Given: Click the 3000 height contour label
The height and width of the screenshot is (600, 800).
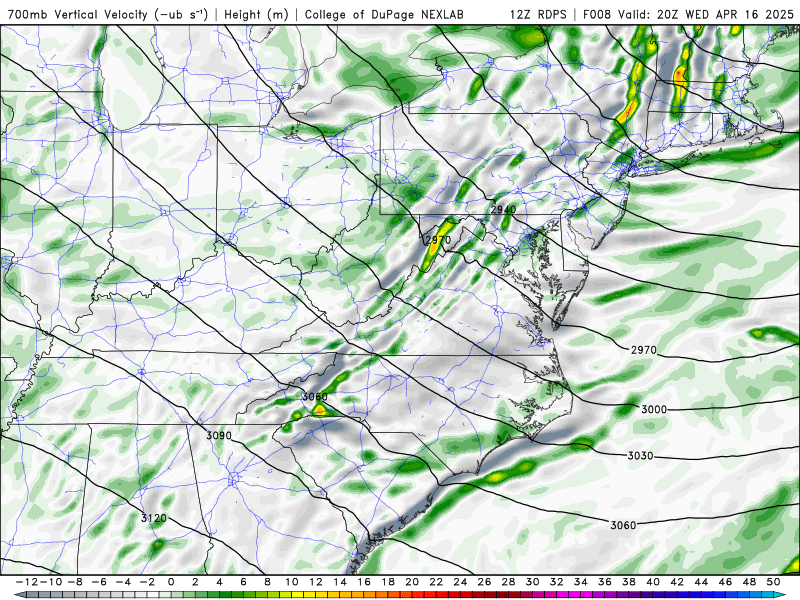Looking at the screenshot, I should (654, 409).
